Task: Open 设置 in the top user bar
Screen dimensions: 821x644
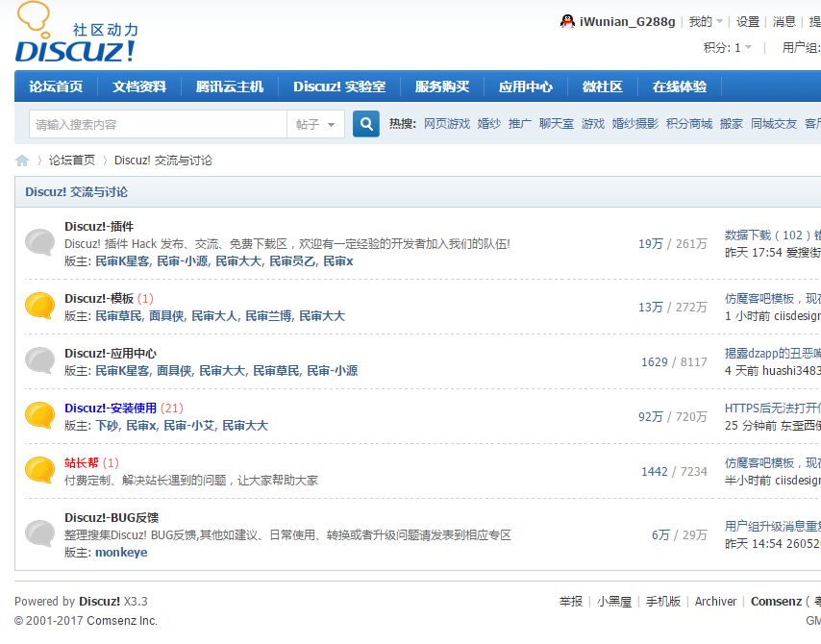Action: click(748, 21)
